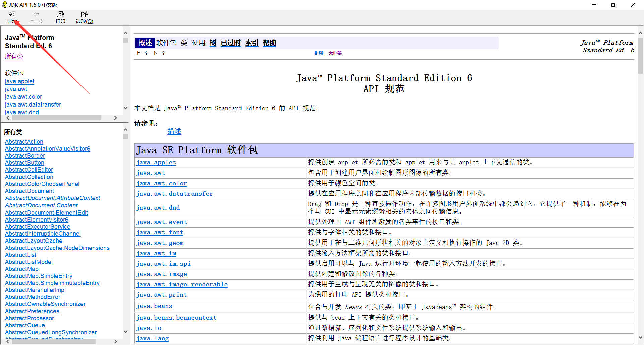Click packages pane horizontal scrollbar thumb
Viewport: 644px width, 345px height.
[x=56, y=118]
